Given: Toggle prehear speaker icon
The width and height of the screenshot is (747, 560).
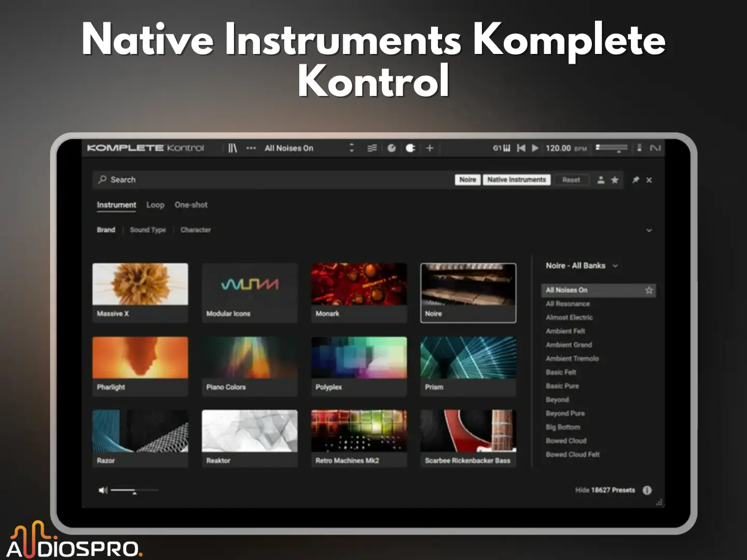Looking at the screenshot, I should pos(103,490).
